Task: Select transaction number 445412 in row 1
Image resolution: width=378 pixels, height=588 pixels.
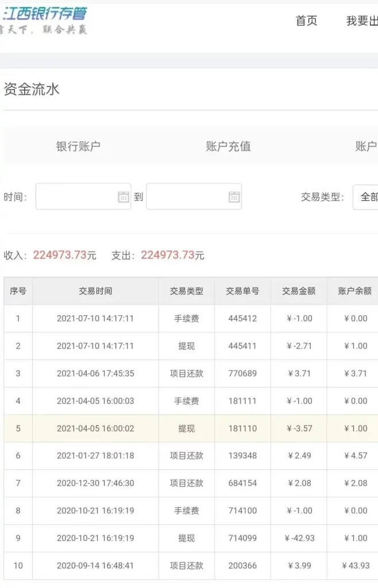Action: coord(242,319)
